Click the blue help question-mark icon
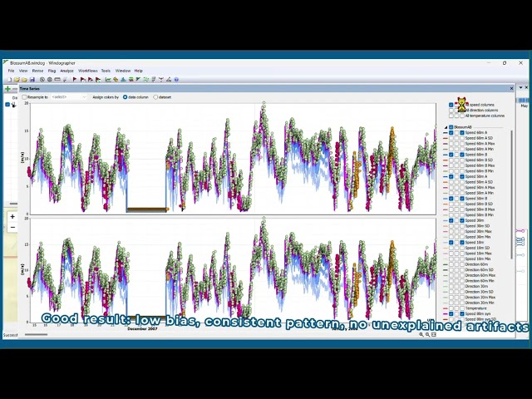This screenshot has width=532, height=399. [176, 80]
